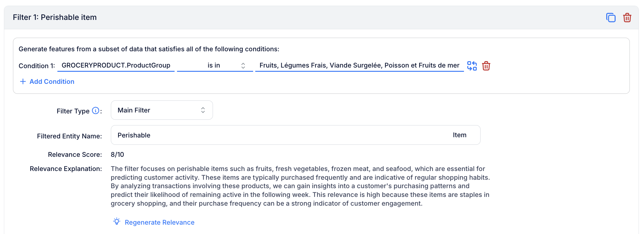Screen dimensions: 644x234
Task: Click the Add Condition link
Action: (x=52, y=81)
